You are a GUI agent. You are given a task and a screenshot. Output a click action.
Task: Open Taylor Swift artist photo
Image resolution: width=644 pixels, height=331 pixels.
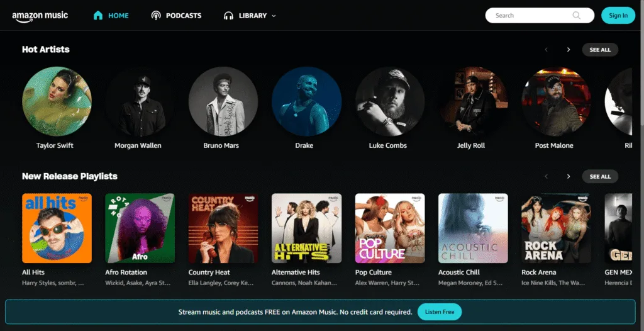click(x=57, y=101)
